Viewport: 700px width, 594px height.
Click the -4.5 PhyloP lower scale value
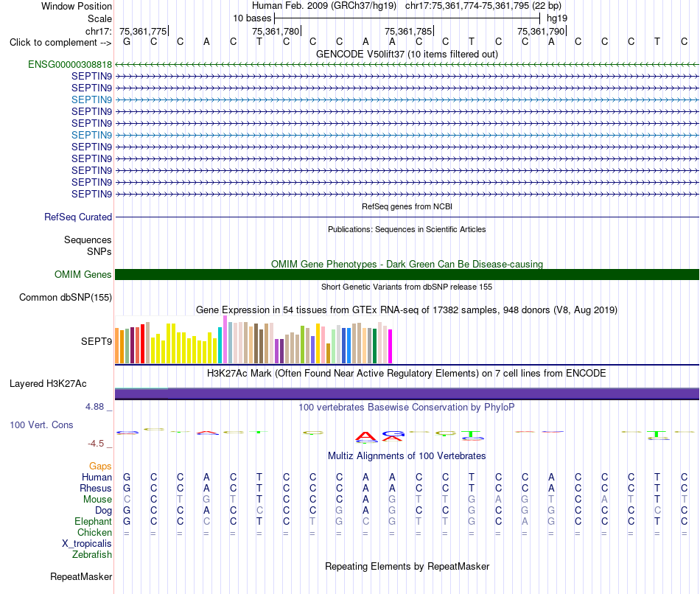coord(96,444)
